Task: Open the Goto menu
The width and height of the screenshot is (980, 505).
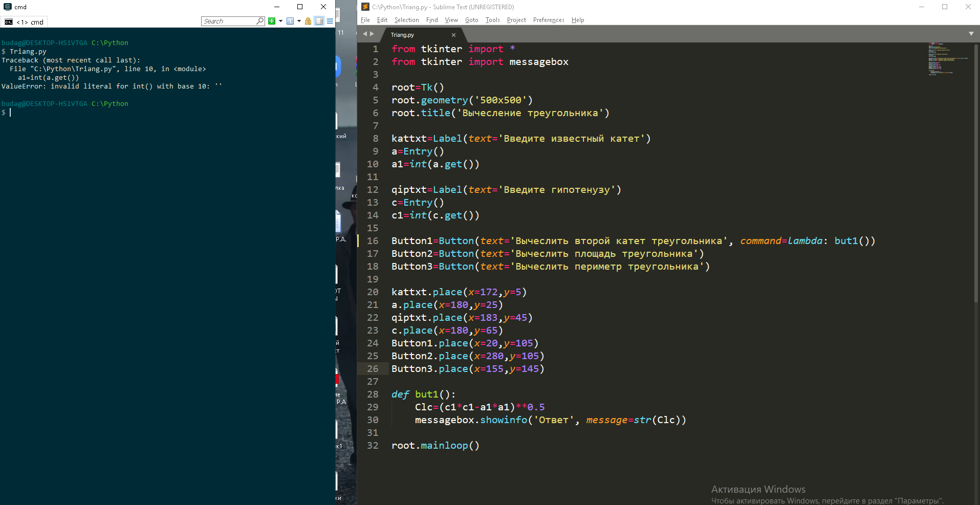Action: pyautogui.click(x=471, y=20)
